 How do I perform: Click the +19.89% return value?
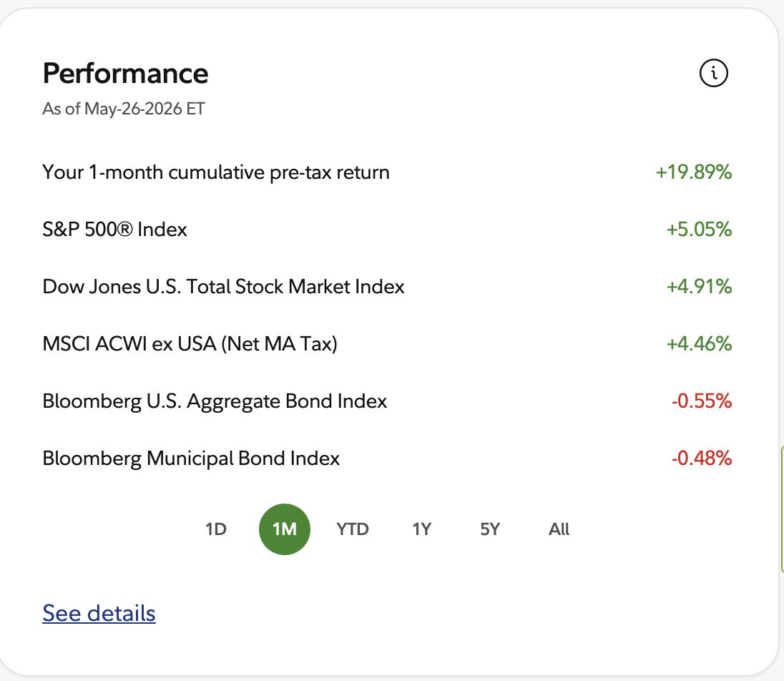[x=693, y=172]
